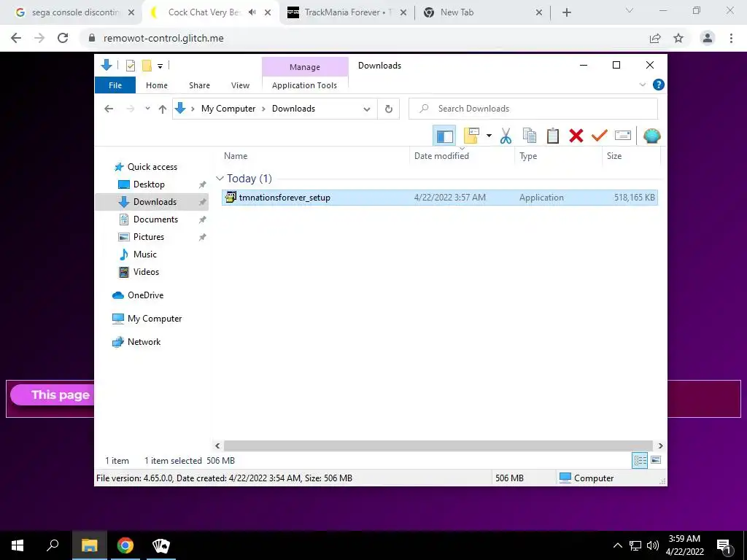The width and height of the screenshot is (747, 560).
Task: Refresh the Downloads folder view
Action: (389, 109)
